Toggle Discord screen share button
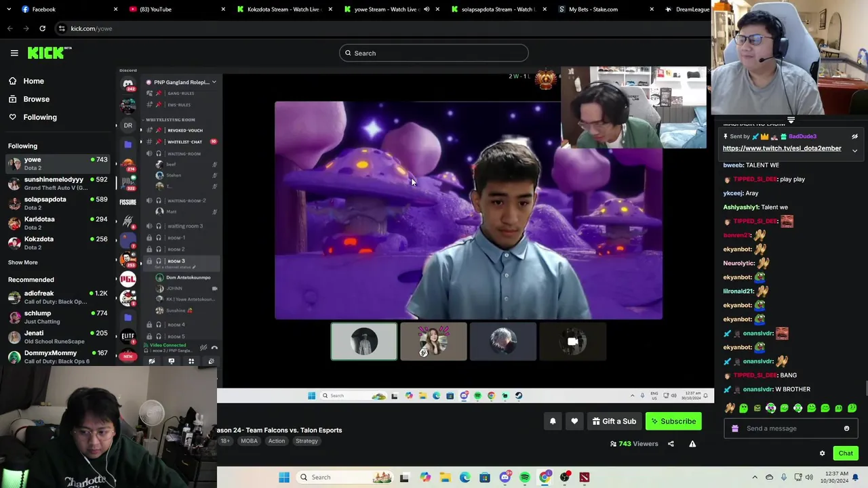868x488 pixels. click(x=172, y=361)
